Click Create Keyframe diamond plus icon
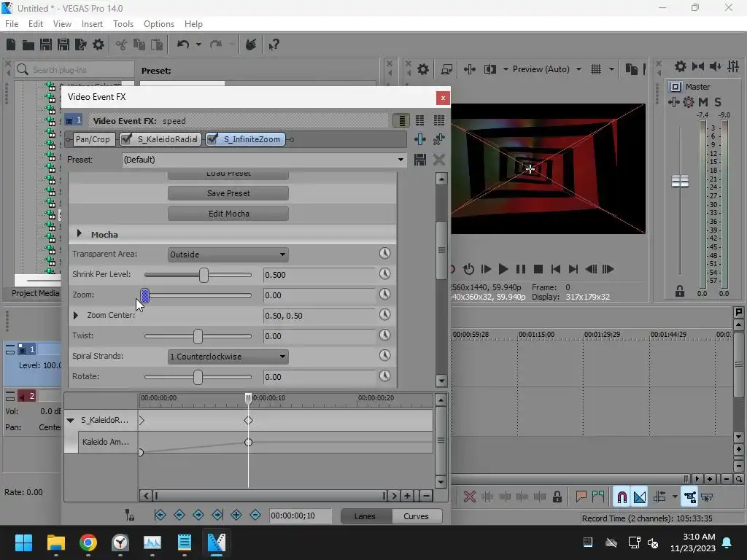 tap(236, 515)
